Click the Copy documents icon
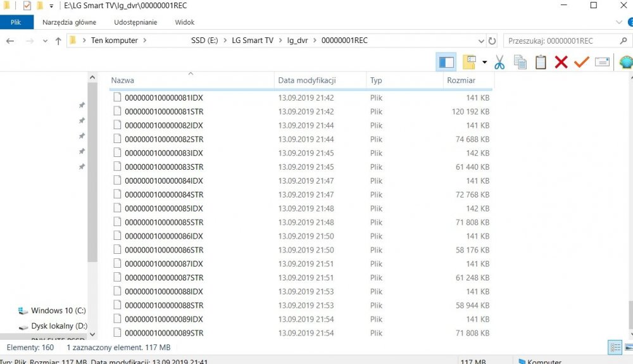 click(x=520, y=62)
